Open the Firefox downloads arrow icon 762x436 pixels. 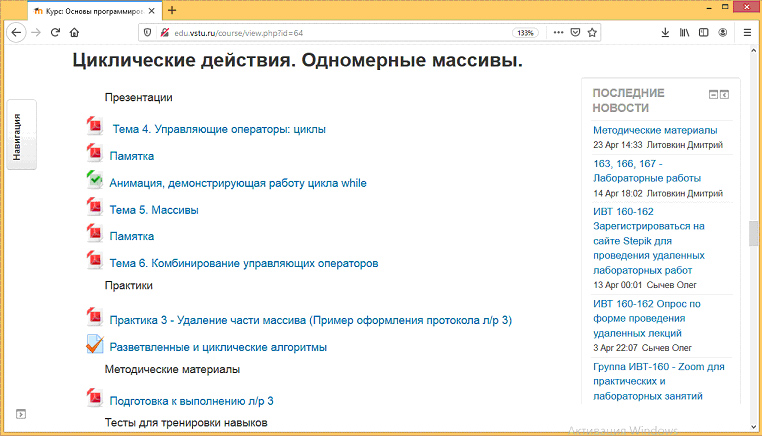tap(666, 32)
